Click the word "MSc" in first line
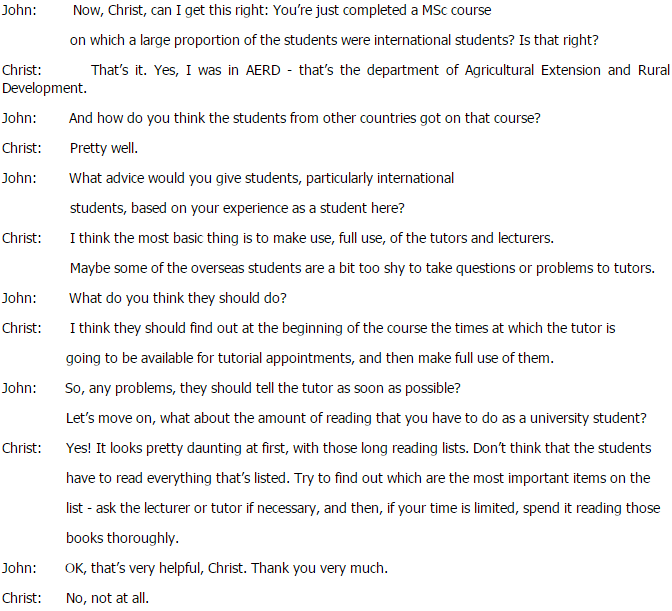Viewport: 672px width, 611px height. [434, 10]
